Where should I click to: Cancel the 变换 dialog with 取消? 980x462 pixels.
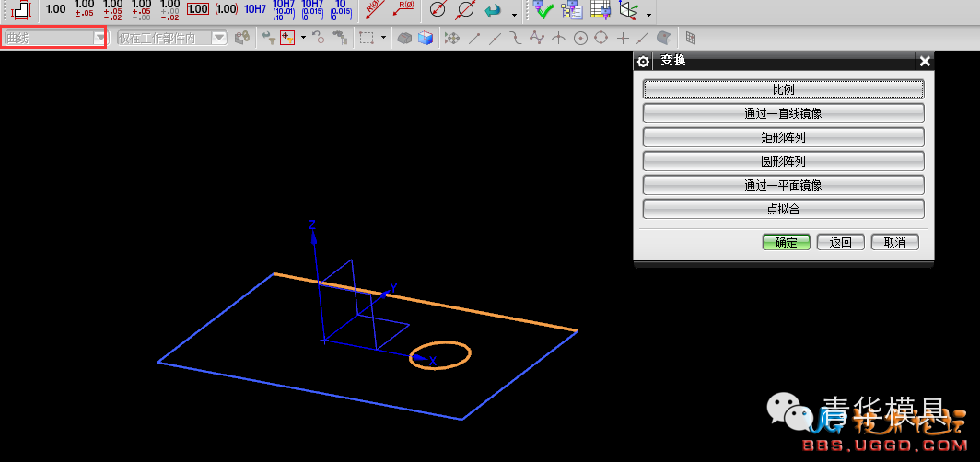(x=895, y=242)
